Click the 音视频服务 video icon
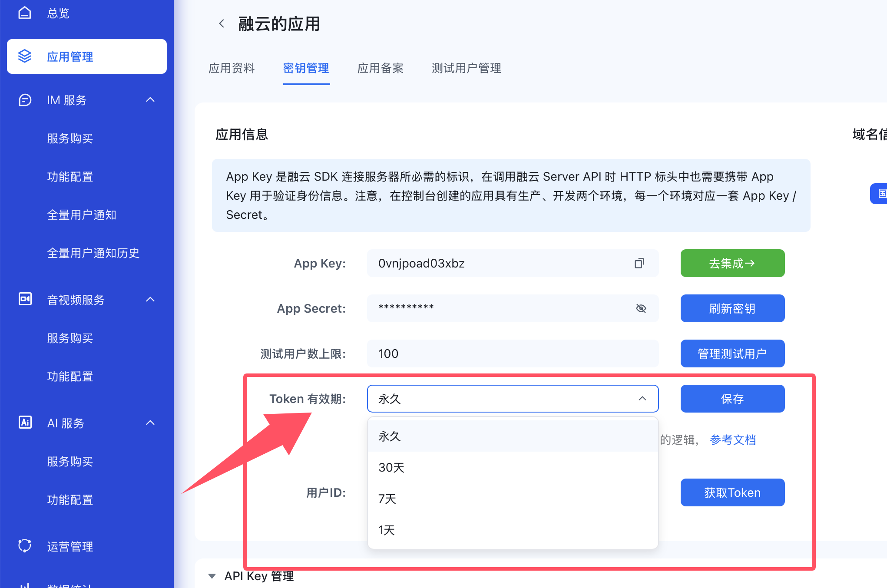Image resolution: width=887 pixels, height=588 pixels. [x=25, y=299]
